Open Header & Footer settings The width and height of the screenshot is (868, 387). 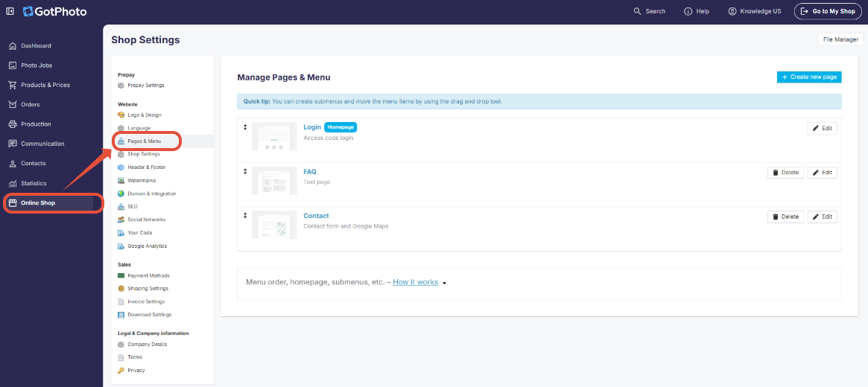coord(146,167)
